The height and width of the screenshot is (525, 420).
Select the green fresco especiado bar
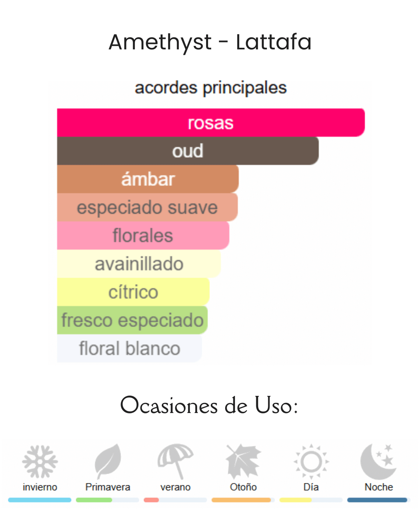coord(132,320)
